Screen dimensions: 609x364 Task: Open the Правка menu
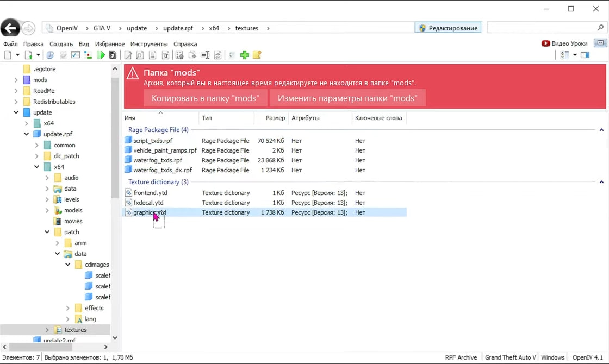33,44
